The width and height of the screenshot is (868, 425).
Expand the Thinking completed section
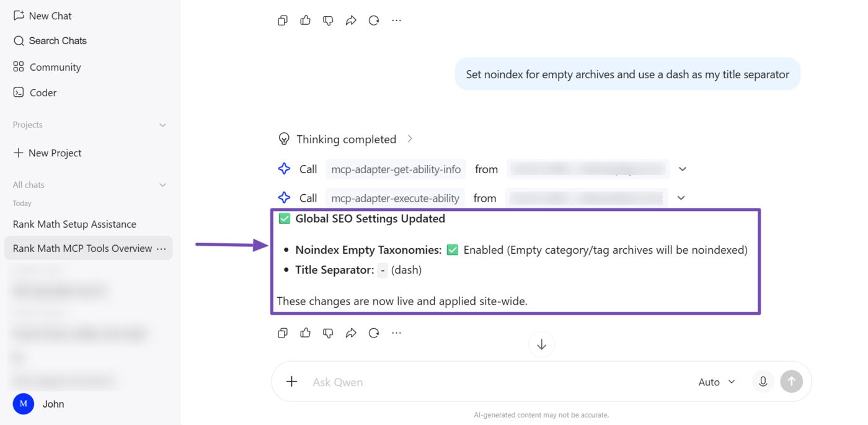410,139
